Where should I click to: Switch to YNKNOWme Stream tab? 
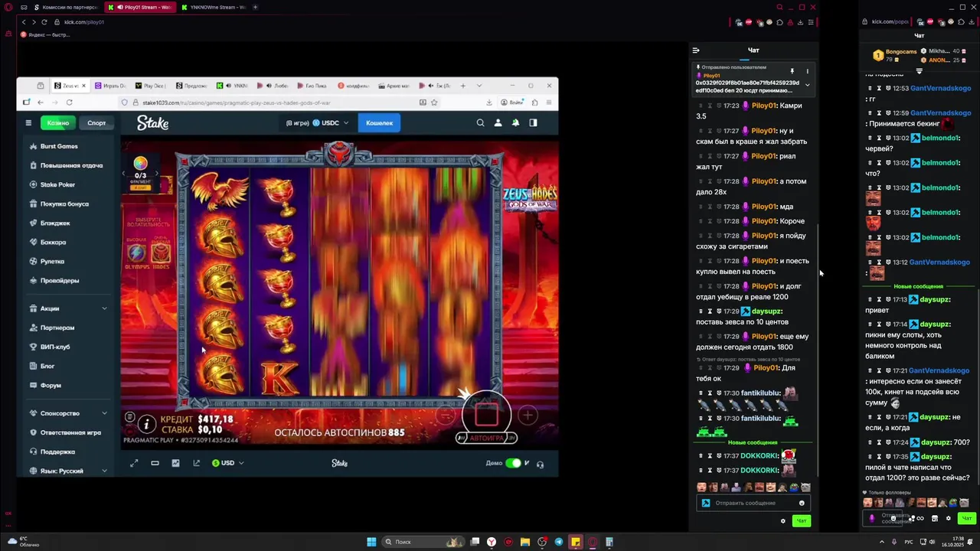(x=214, y=7)
